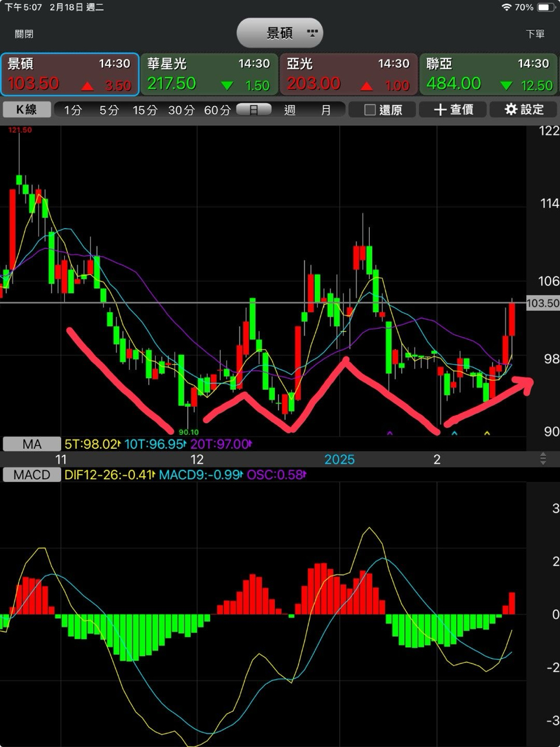
Task: Tap the 關閉 close button
Action: click(x=24, y=34)
